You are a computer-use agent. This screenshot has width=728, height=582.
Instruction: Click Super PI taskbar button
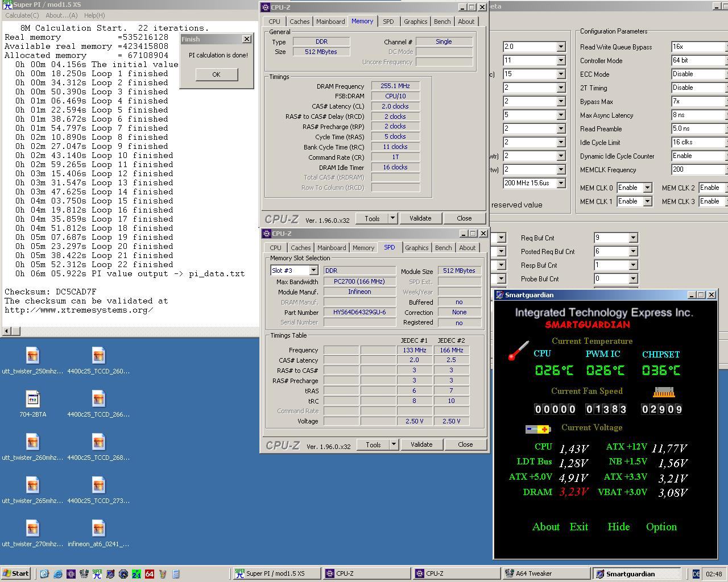pyautogui.click(x=276, y=574)
